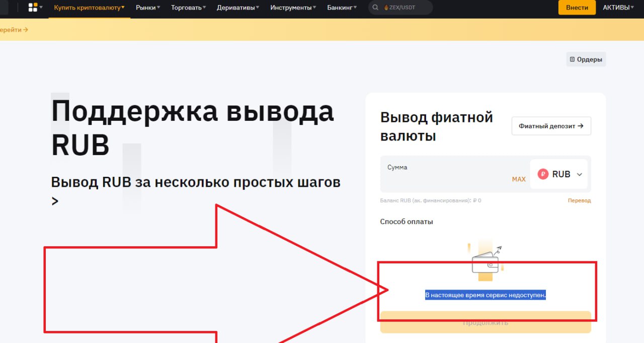Click the arrow in Фиатный депозит button
The height and width of the screenshot is (343, 644).
pyautogui.click(x=581, y=126)
